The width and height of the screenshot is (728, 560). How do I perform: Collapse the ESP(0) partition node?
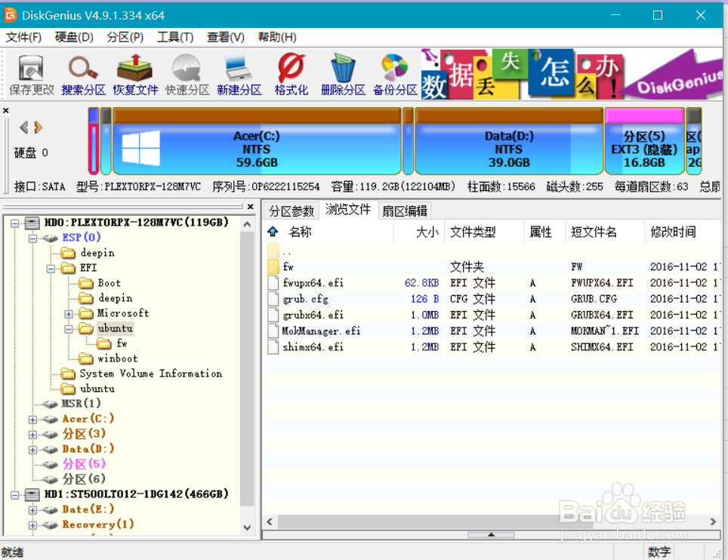coord(32,238)
